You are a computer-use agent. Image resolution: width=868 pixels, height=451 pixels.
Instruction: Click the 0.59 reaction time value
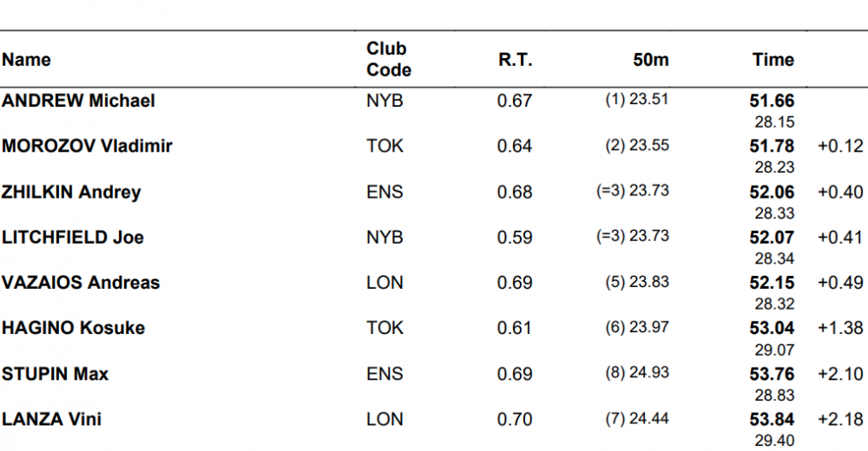point(515,237)
